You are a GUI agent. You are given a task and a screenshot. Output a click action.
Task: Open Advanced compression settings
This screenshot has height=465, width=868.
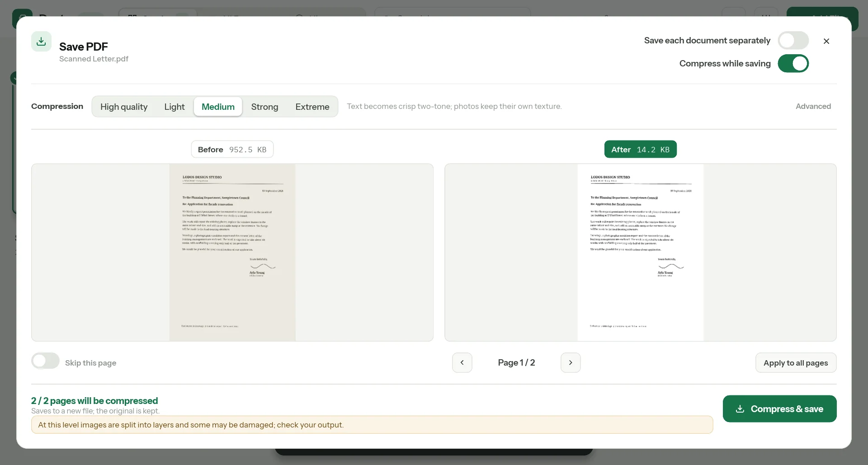(813, 106)
